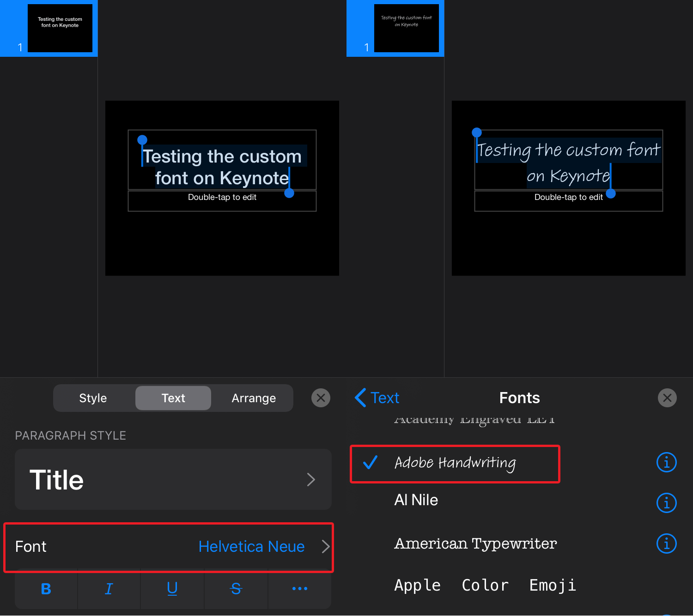The height and width of the screenshot is (616, 693).
Task: Select Adobe Handwriting font
Action: point(455,463)
